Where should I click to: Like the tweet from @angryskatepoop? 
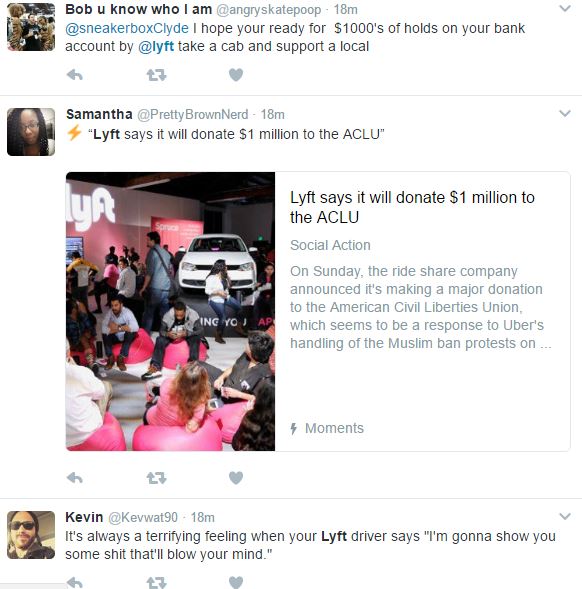point(236,75)
